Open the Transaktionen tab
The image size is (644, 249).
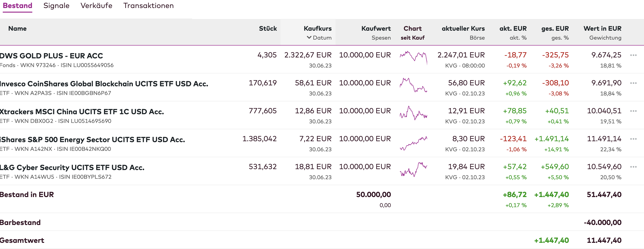[148, 5]
